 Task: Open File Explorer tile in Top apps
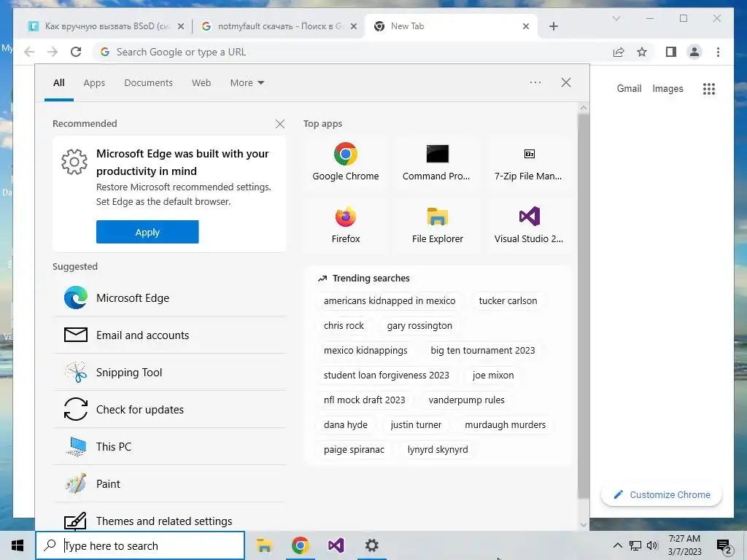[437, 225]
